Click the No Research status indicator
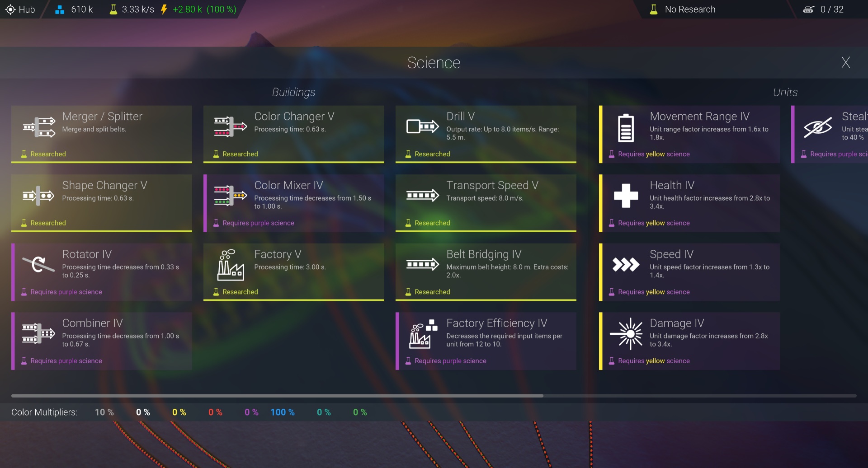Image resolution: width=868 pixels, height=468 pixels. coord(683,9)
